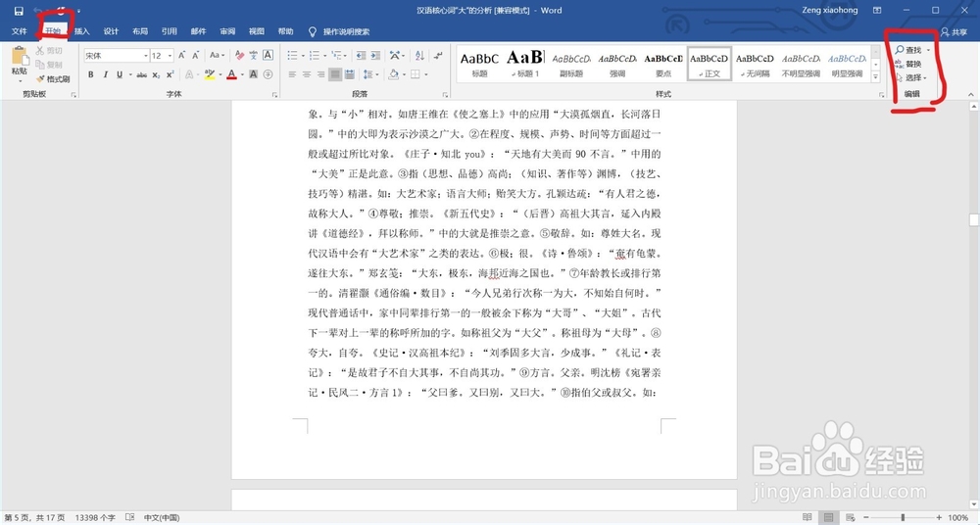Expand the styles gallery More arrow
Image resolution: width=980 pixels, height=525 pixels.
click(875, 76)
